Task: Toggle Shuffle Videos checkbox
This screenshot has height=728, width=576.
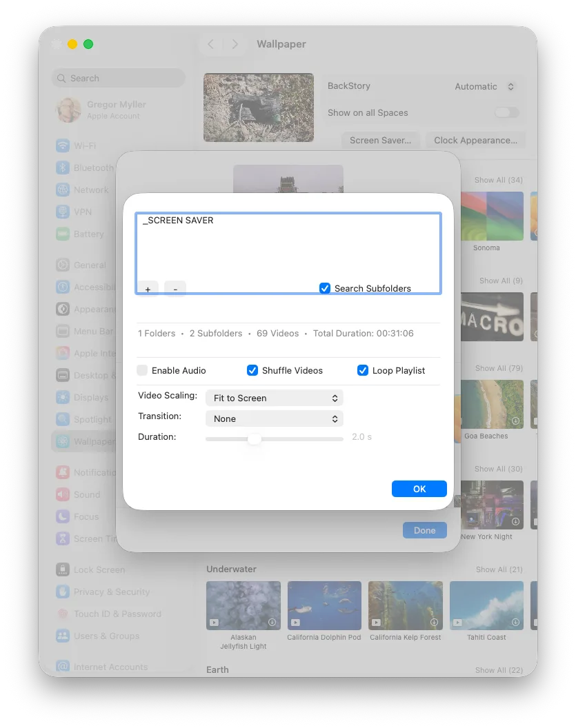Action: [x=252, y=370]
